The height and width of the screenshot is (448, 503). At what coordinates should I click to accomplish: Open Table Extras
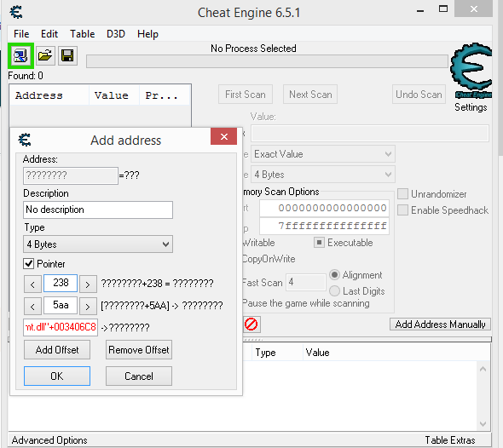[450, 440]
